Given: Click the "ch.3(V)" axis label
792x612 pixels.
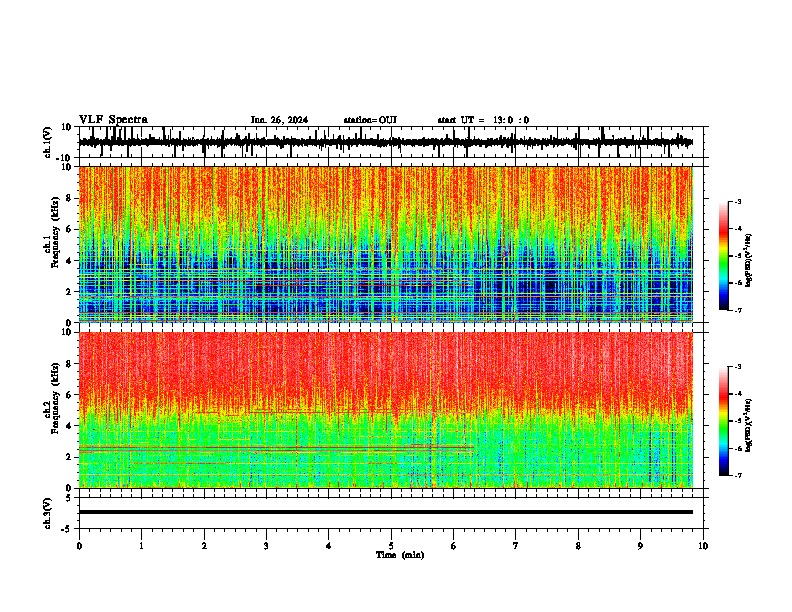Looking at the screenshot, I should click(47, 514).
